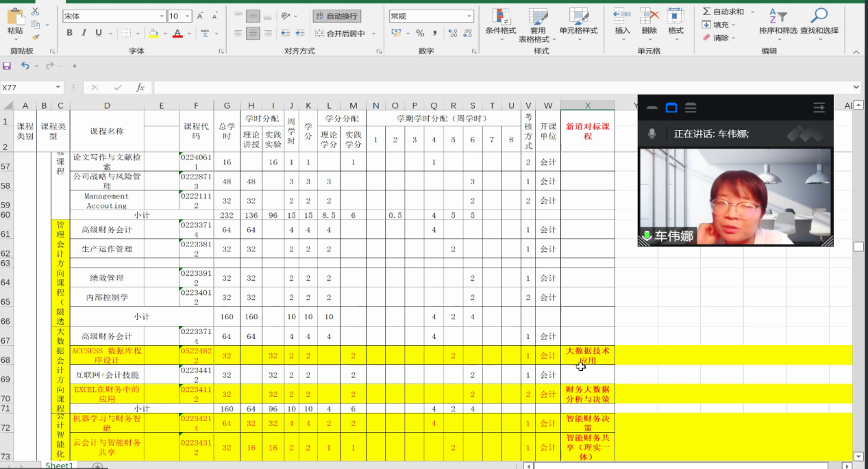Click the Insert Function fx icon
This screenshot has width=868, height=469.
point(140,88)
